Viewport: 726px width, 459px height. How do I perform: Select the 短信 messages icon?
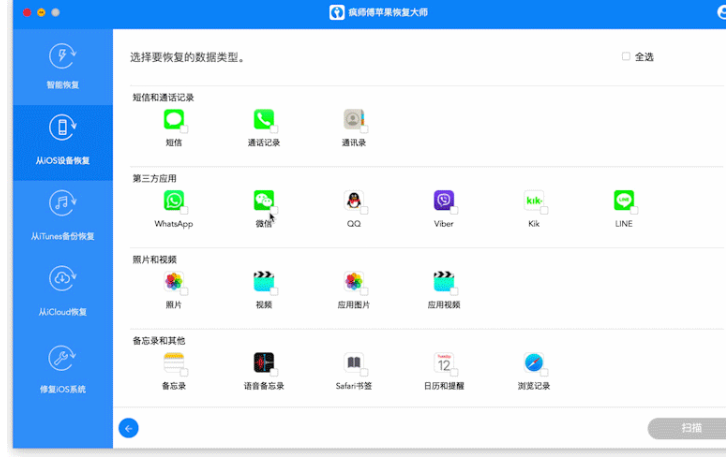pos(174,119)
